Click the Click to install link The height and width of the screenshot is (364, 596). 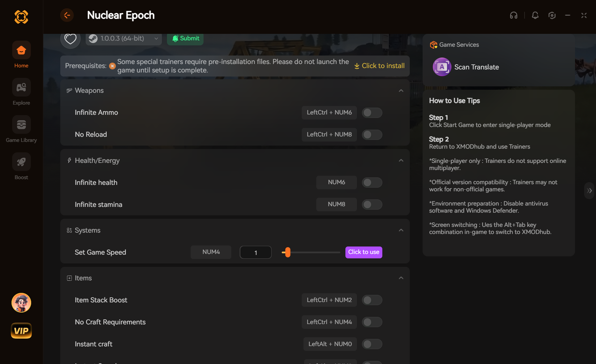coord(379,66)
